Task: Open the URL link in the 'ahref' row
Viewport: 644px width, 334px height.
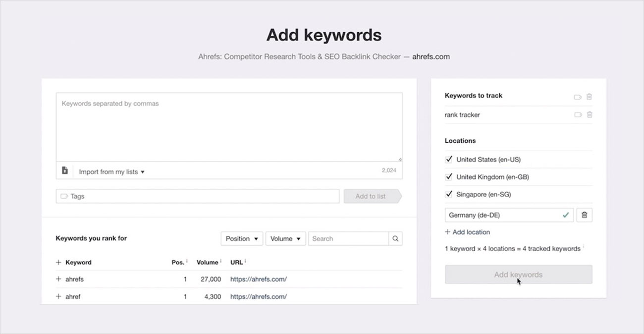Action: click(x=259, y=297)
